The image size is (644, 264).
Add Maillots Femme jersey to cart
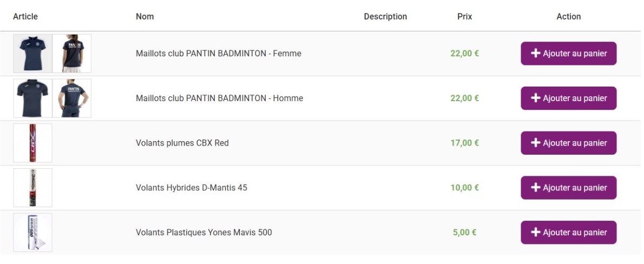coord(568,54)
